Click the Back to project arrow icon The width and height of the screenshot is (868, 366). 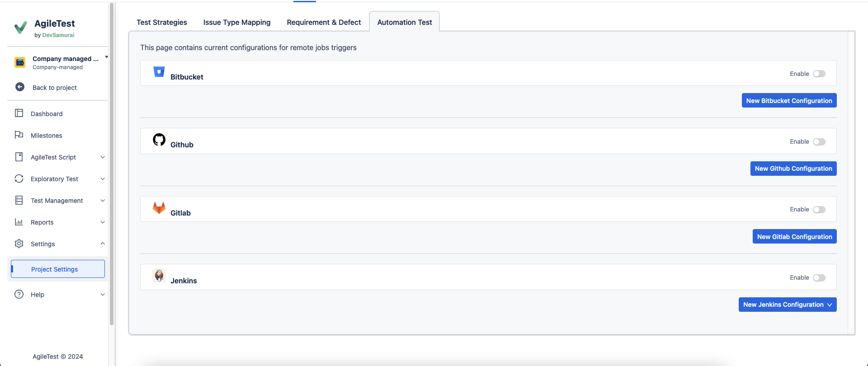20,87
